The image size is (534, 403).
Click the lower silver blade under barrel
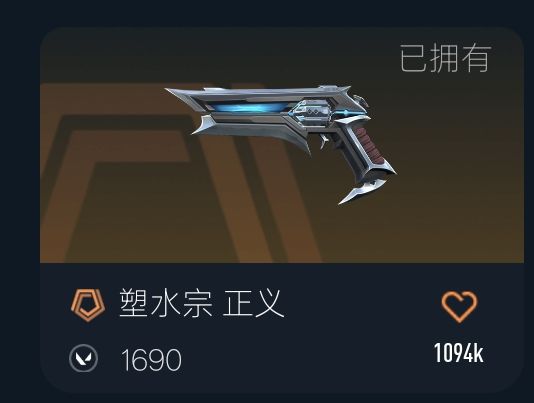pyautogui.click(x=250, y=131)
